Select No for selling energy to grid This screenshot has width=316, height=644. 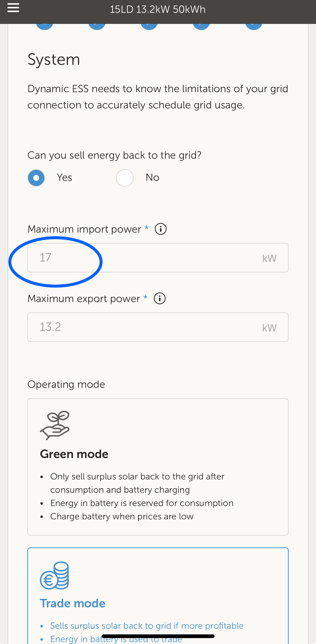[x=125, y=178]
